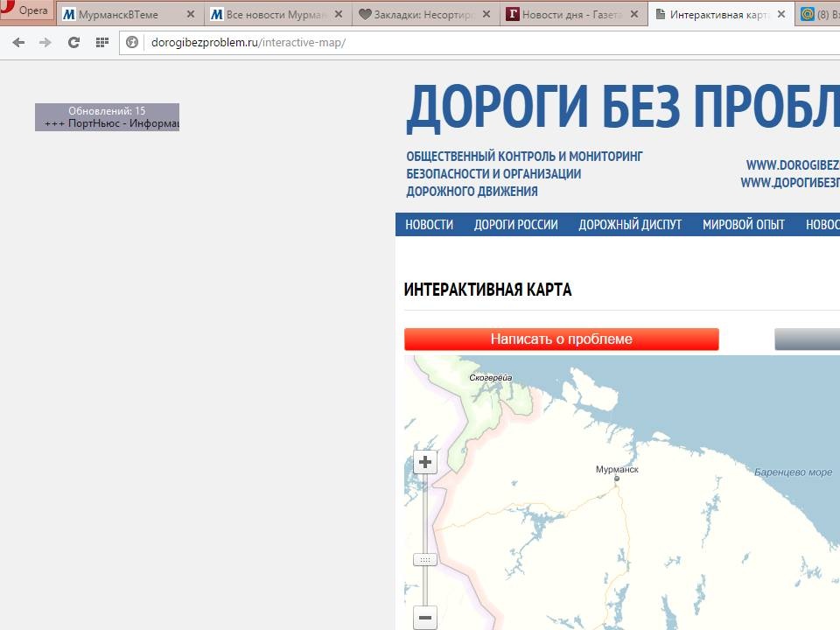Click the Мурманск city marker on map
Viewport: 840px width, 630px height.
(x=617, y=479)
